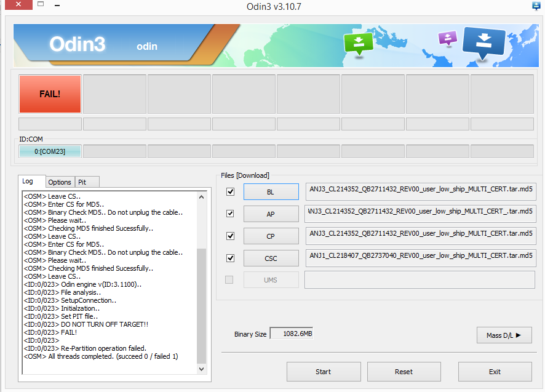Screen dimensions: 545x392
Task: Select the "All threads completed." log line
Action: (101, 356)
